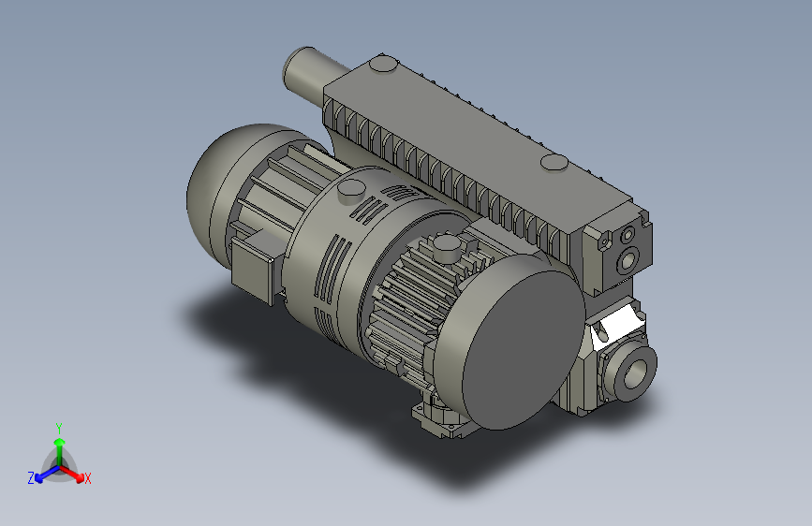Click the green Y axis arrow of the triad
The width and height of the screenshot is (812, 526).
click(x=60, y=453)
